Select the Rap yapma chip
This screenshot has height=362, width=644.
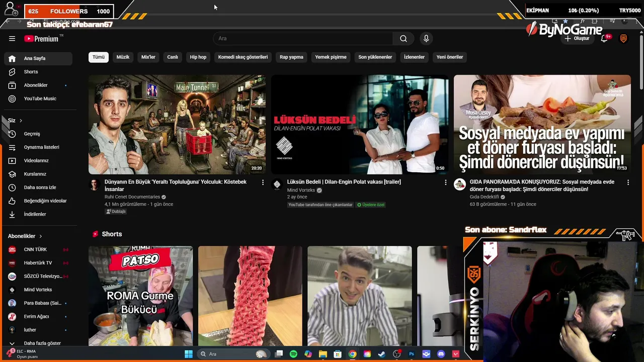pos(291,57)
